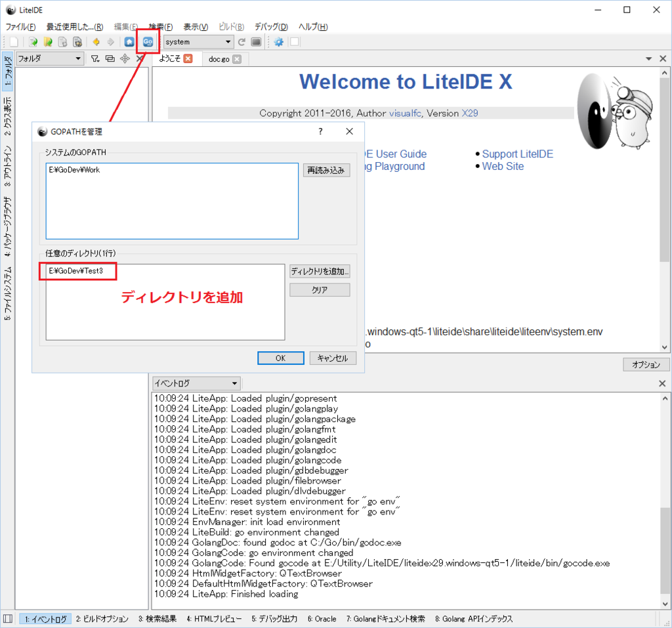The image size is (672, 628).
Task: Confirm the GOPATH dialog with OK
Action: pos(281,358)
